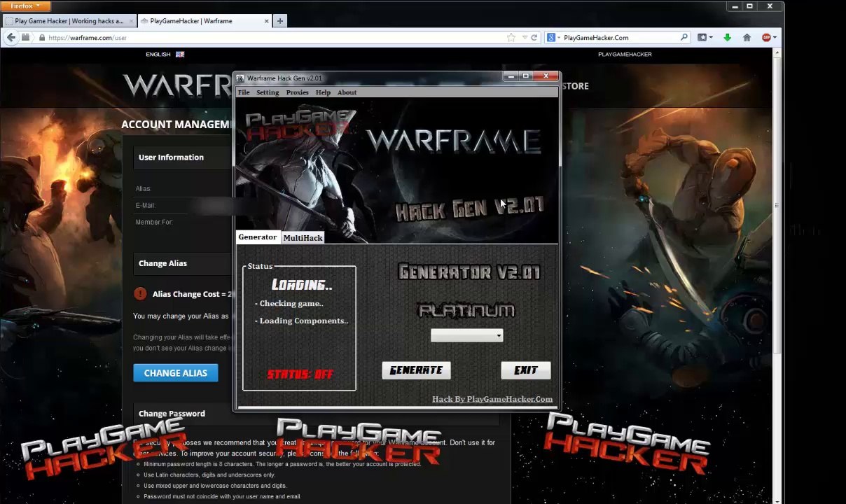
Task: Click the Warframe Hack Gen title bar icon
Action: [240, 78]
